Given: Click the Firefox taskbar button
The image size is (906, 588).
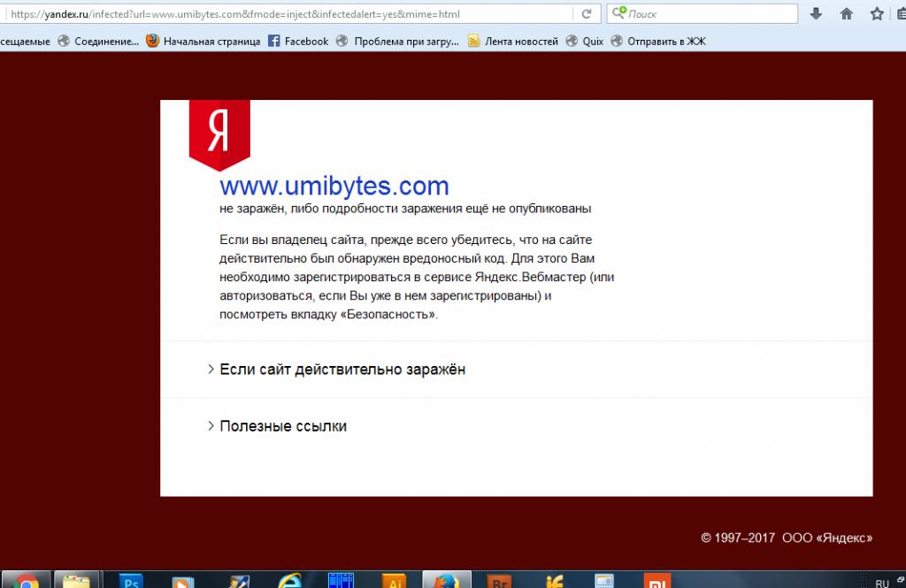Looking at the screenshot, I should click(x=446, y=581).
